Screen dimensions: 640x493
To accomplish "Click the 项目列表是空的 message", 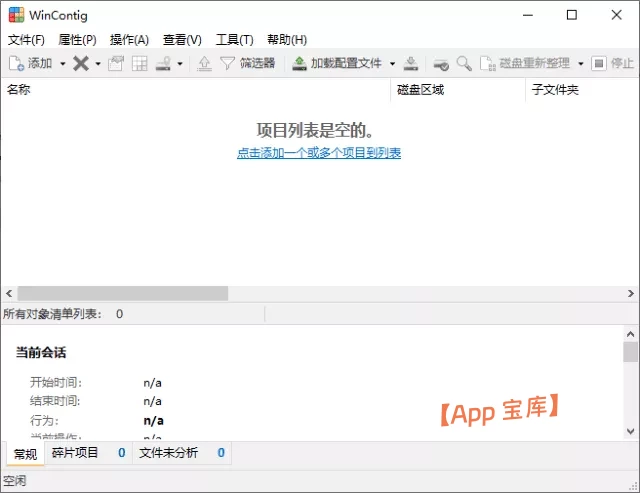I will (x=315, y=130).
